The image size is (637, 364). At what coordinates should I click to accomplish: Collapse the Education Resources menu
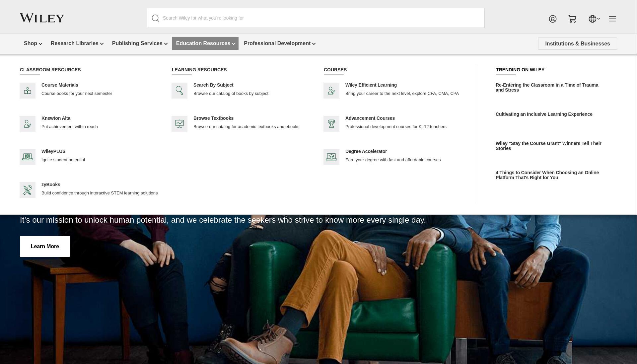[x=205, y=43]
